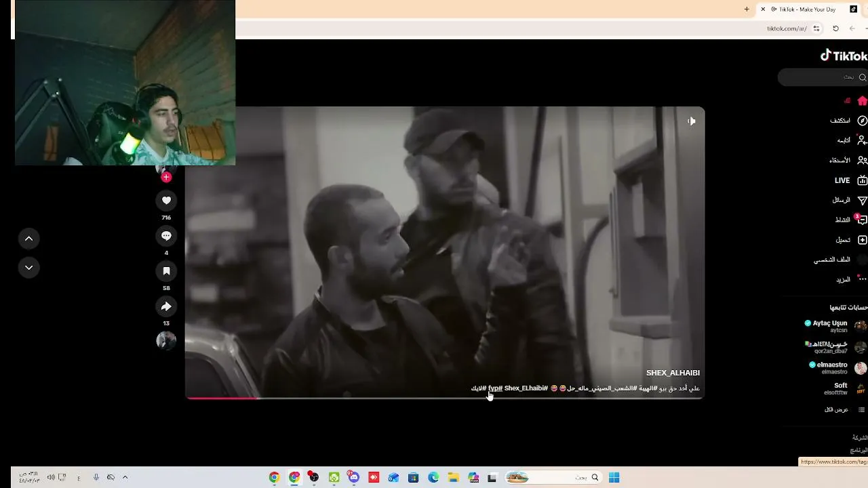Go to the next video
Viewport: 868px width, 488px height.
(x=28, y=268)
